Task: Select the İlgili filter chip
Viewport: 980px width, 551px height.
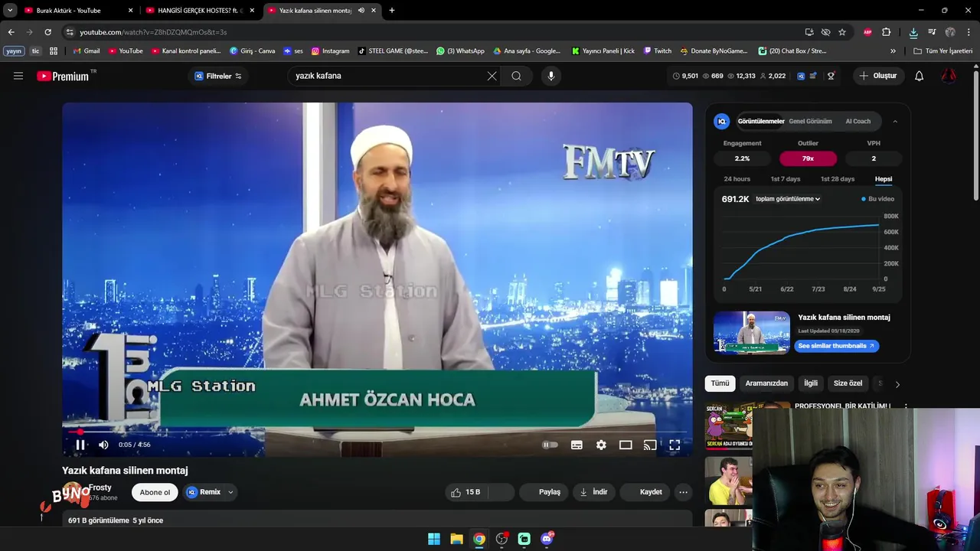Action: pyautogui.click(x=811, y=383)
